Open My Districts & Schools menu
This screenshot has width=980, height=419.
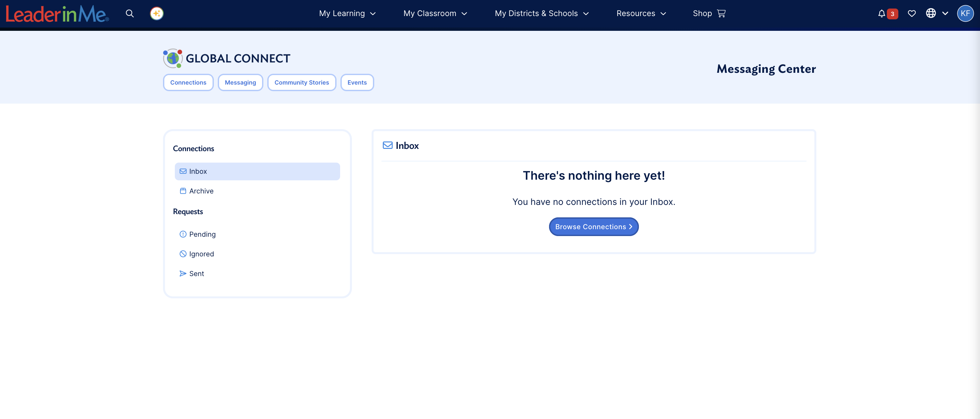[x=542, y=14]
